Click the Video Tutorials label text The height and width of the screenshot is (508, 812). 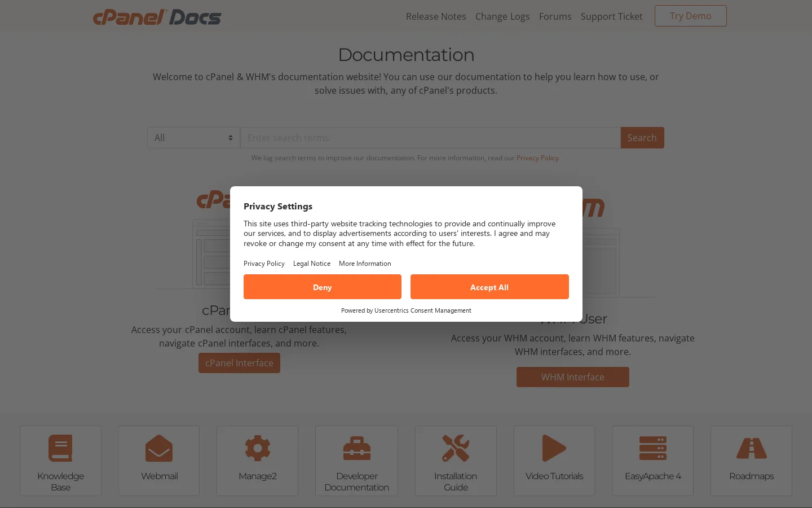click(554, 476)
